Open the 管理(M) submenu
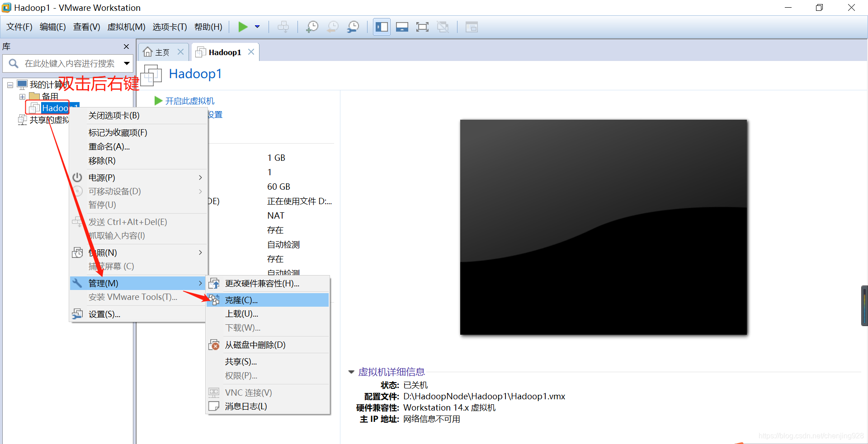Screen dimensions: 868x444 tap(138, 283)
